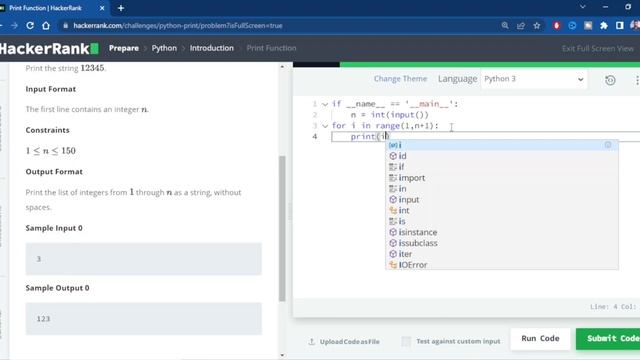640x360 pixels.
Task: Select autocomplete suggestion 'import'
Action: (502, 178)
